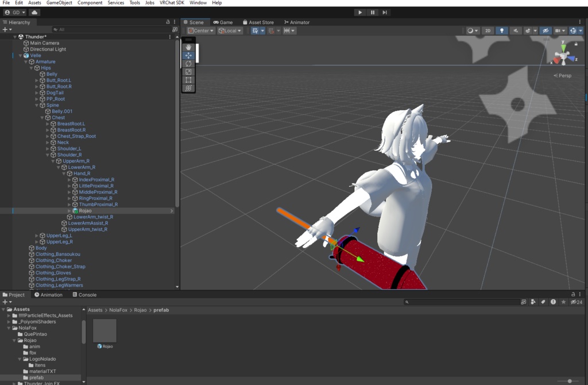Click the Project search field
Screen dimensions: 588x385
pos(462,302)
